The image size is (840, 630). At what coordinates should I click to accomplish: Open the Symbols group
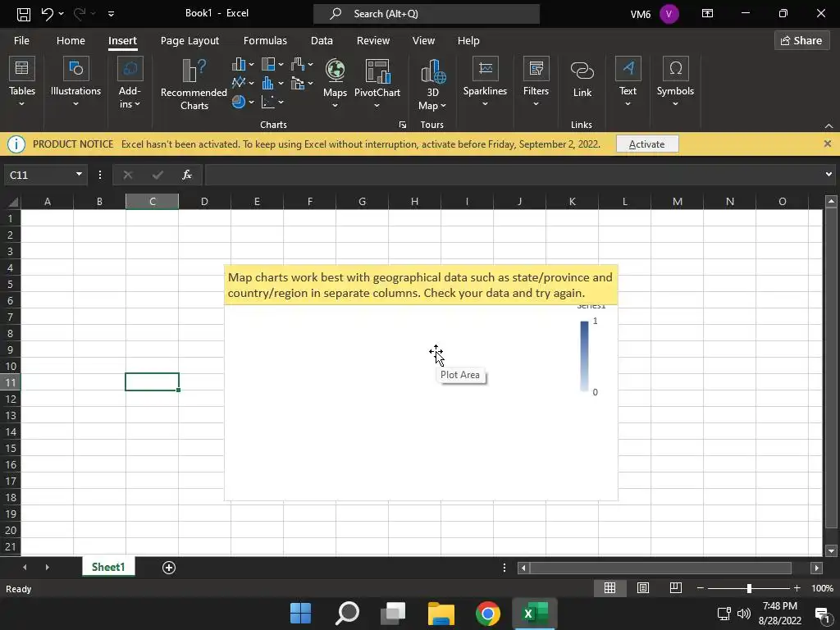(675, 81)
